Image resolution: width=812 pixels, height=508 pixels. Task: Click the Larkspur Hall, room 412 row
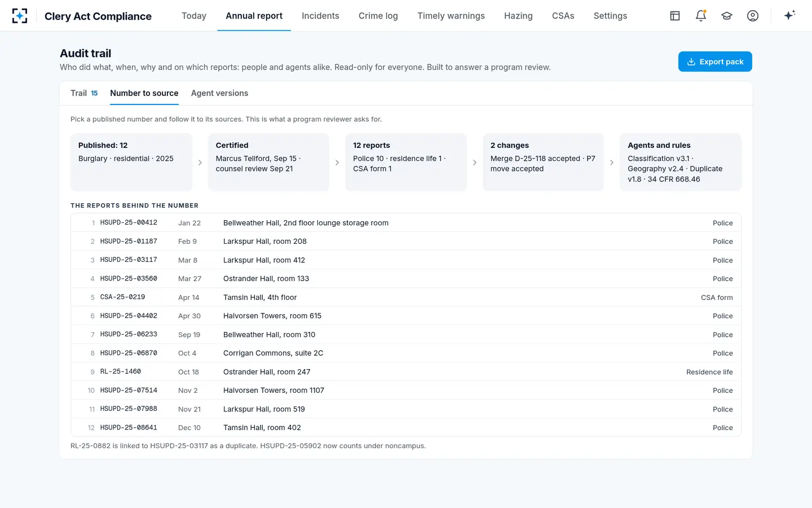click(x=406, y=260)
